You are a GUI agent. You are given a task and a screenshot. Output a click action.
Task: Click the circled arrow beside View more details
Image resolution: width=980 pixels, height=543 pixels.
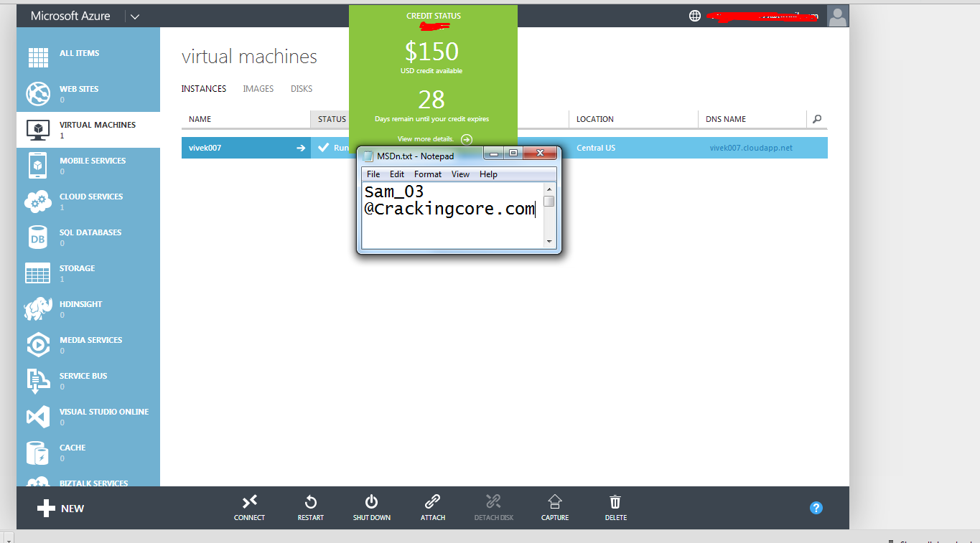[x=467, y=139]
